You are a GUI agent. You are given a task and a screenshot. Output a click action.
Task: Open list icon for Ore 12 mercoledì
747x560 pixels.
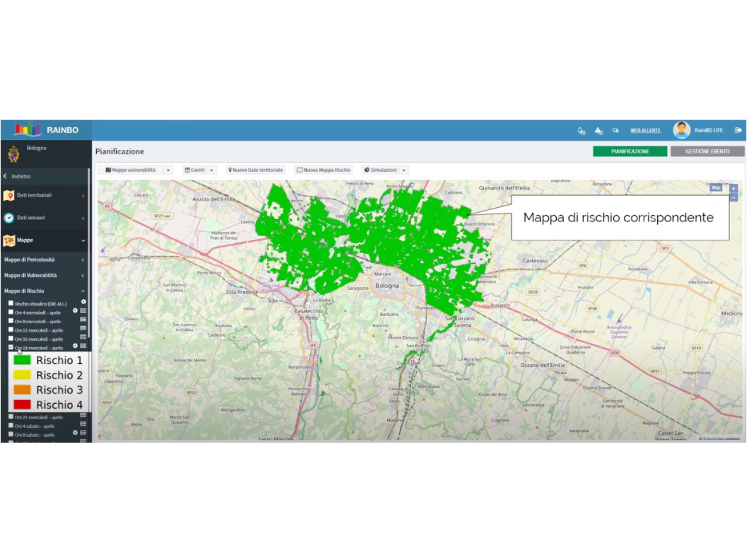click(83, 328)
